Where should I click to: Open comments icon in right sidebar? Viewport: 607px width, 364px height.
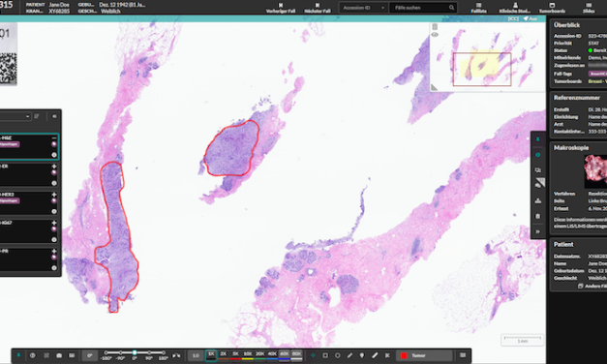pos(537,170)
